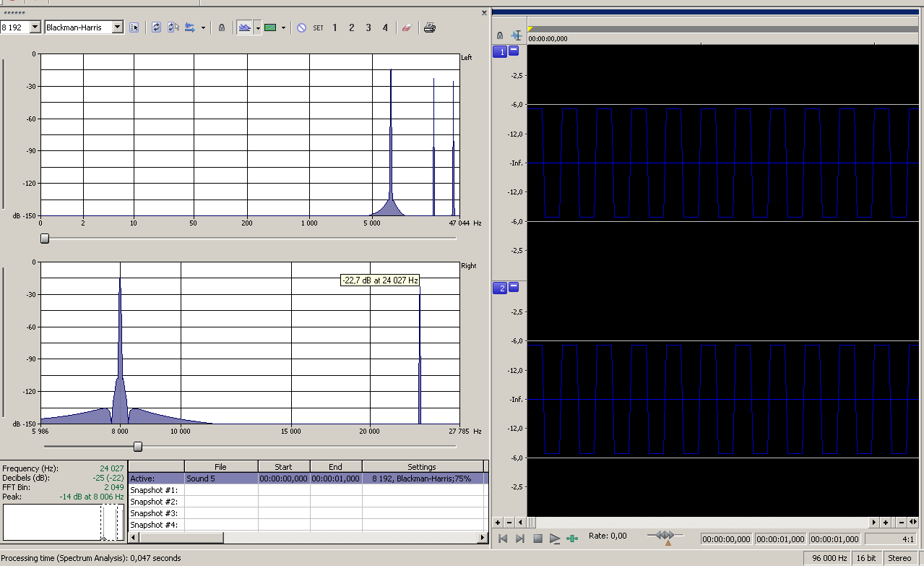Image resolution: width=924 pixels, height=566 pixels.
Task: Click the spectrum settings icon beside Blackman-Harris
Action: click(x=134, y=27)
